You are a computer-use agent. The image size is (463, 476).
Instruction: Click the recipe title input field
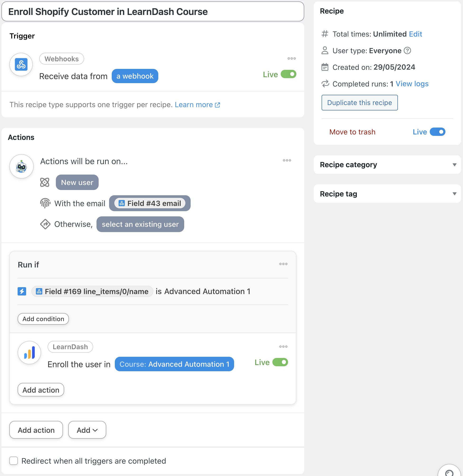point(153,12)
